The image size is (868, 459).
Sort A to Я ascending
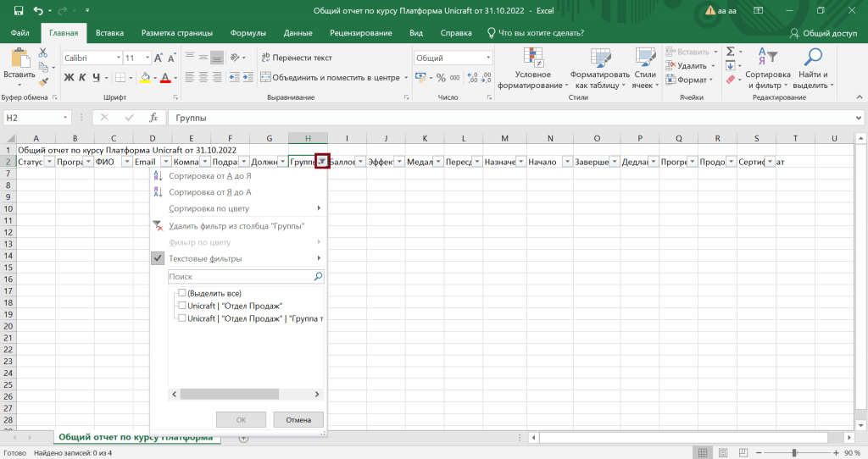[x=210, y=176]
